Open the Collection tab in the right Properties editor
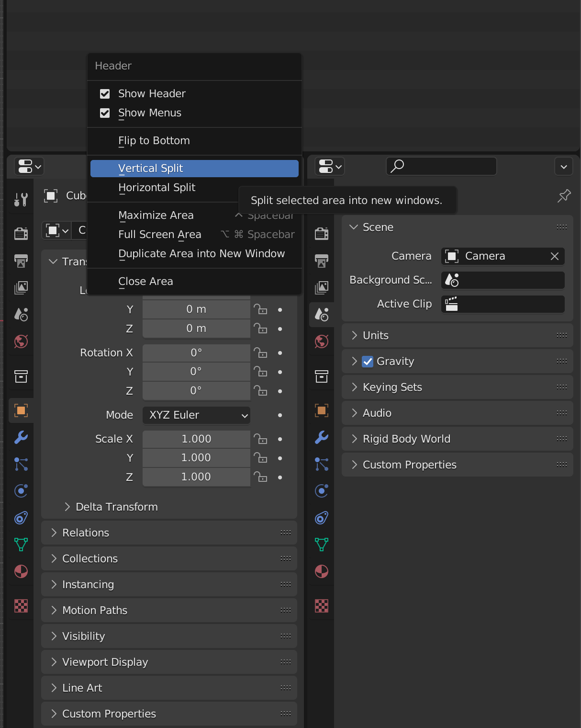 tap(322, 376)
